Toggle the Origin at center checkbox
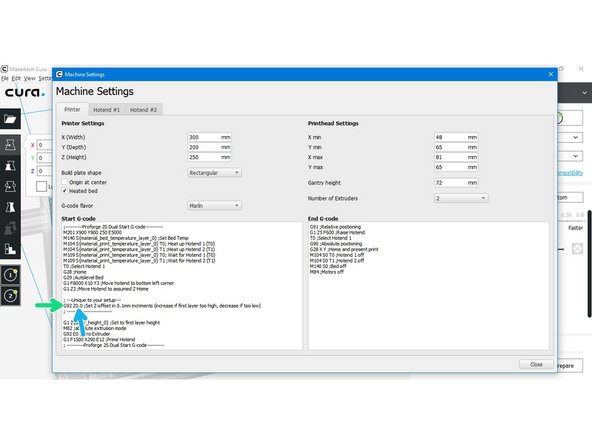Image resolution: width=592 pixels, height=444 pixels. pyautogui.click(x=65, y=182)
